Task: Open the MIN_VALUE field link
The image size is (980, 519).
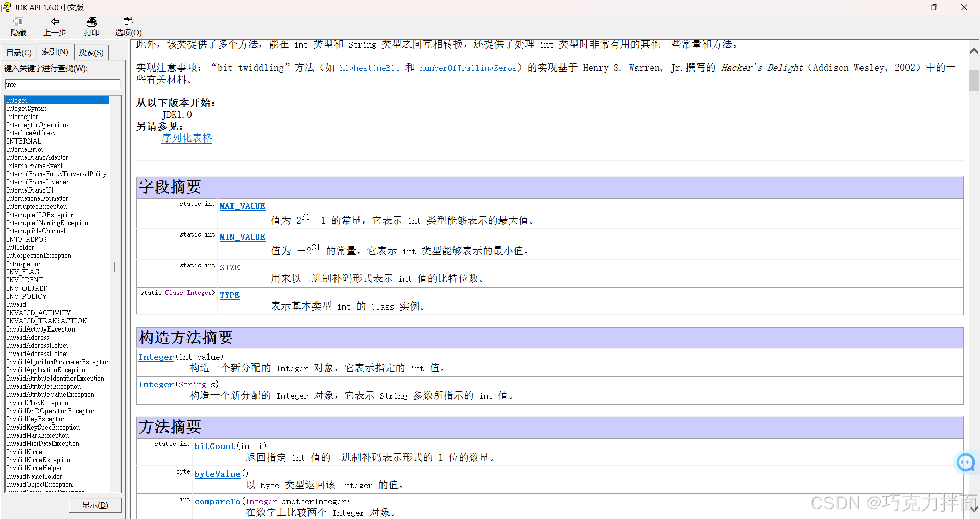Action: tap(243, 237)
